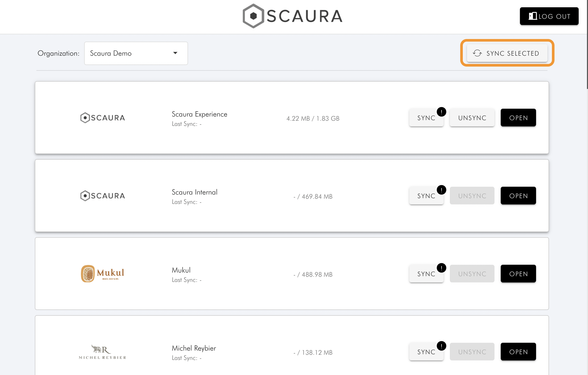Viewport: 588px width, 375px height.
Task: Click the page's vertical scrollbar
Action: [587, 44]
